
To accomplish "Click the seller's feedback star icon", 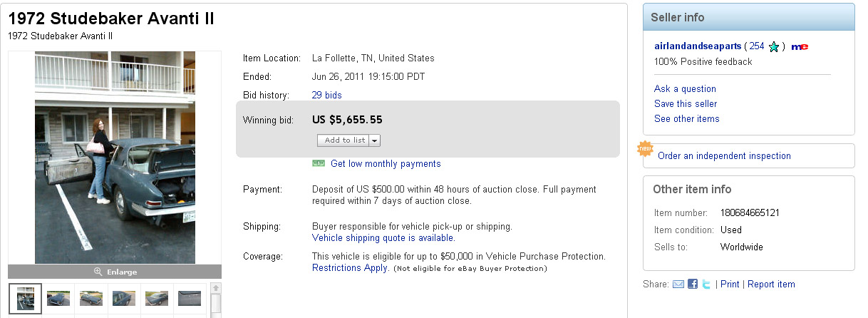I will point(774,46).
